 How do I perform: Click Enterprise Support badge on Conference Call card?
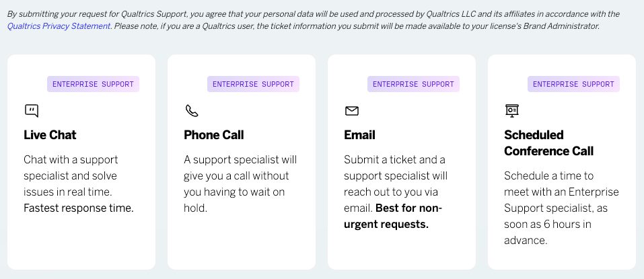(x=573, y=84)
